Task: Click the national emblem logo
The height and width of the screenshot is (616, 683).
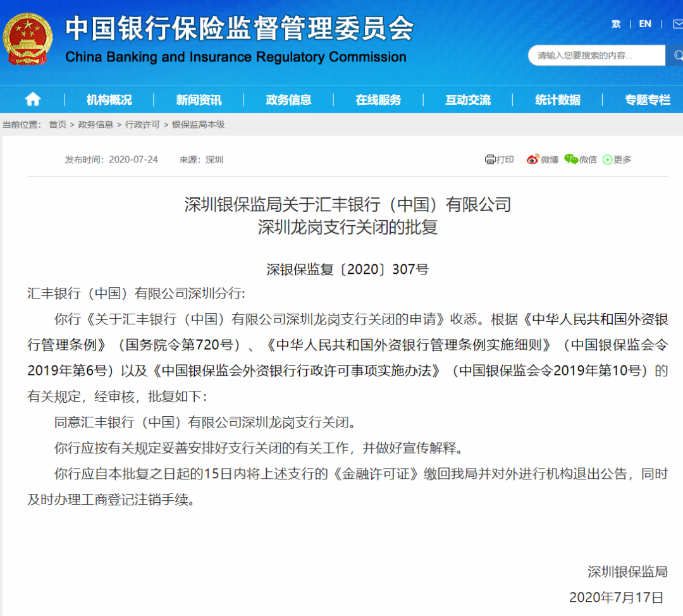Action: [27, 39]
